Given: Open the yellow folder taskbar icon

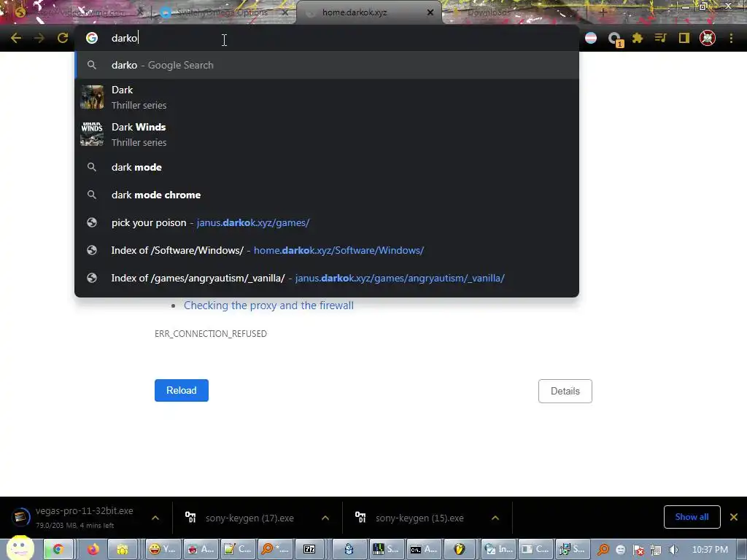Looking at the screenshot, I should pos(123,550).
